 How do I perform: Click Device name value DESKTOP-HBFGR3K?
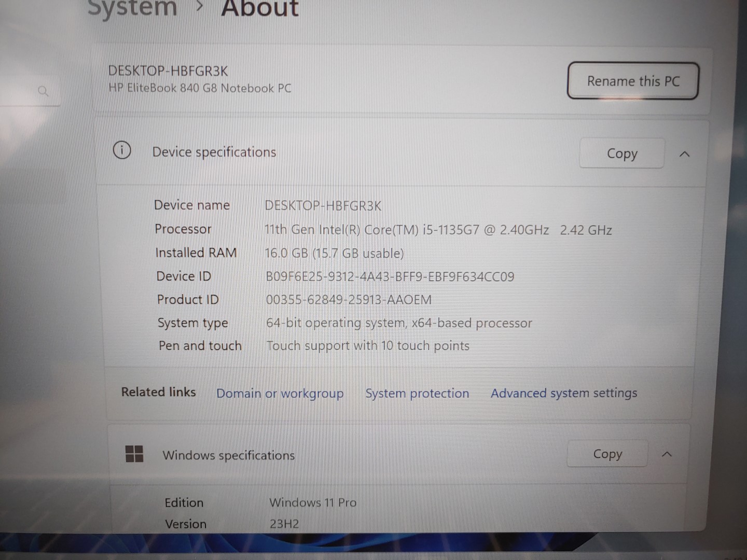(323, 206)
